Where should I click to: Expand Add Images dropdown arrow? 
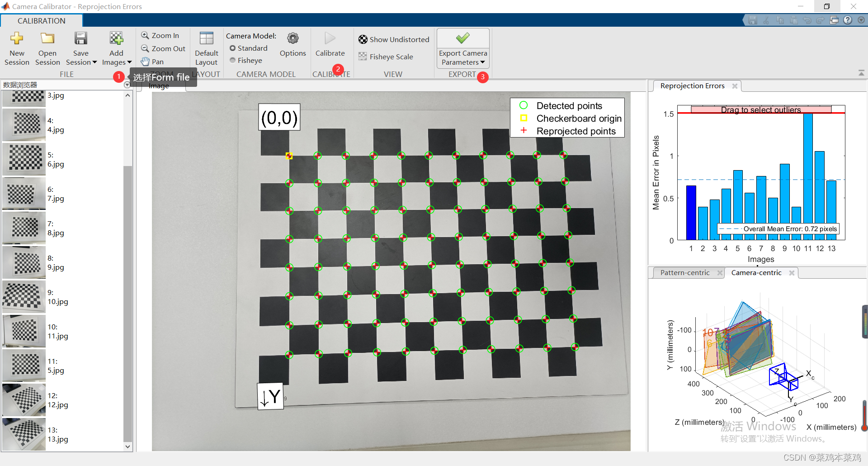[129, 62]
